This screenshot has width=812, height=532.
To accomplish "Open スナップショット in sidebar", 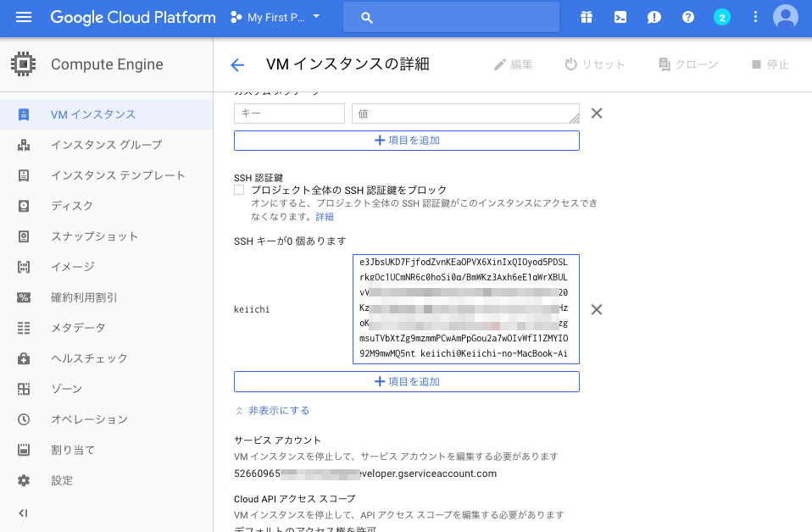I will 107,236.
